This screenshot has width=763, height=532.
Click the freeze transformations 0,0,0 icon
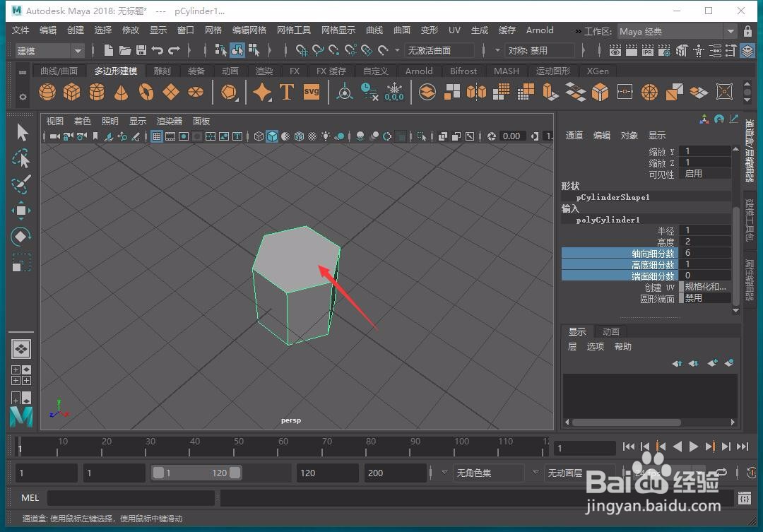[x=394, y=92]
